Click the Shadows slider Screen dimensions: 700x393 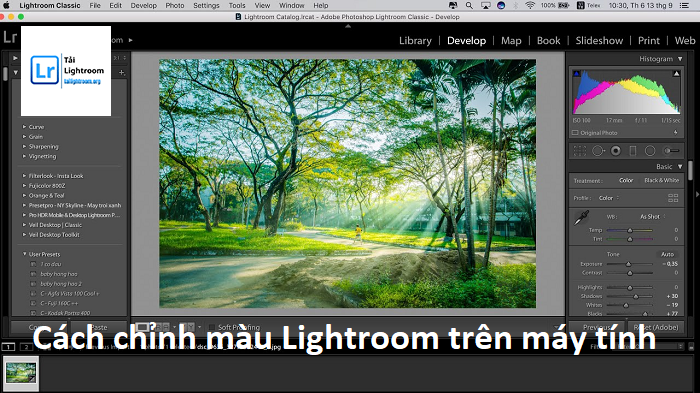click(629, 296)
